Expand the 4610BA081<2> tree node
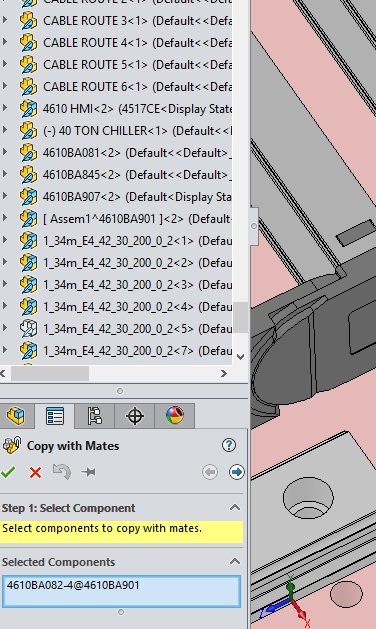Screen dimensions: 376x629 [5, 152]
